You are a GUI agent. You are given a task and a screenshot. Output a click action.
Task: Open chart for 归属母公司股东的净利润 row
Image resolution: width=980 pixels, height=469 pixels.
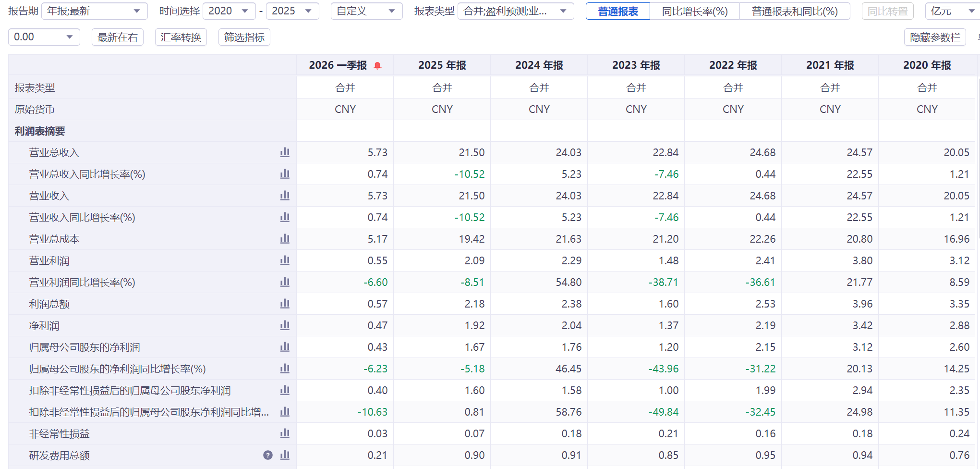(285, 347)
